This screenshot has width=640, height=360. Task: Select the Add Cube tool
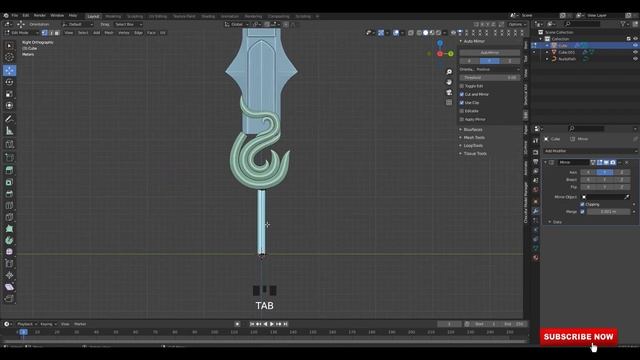click(9, 144)
